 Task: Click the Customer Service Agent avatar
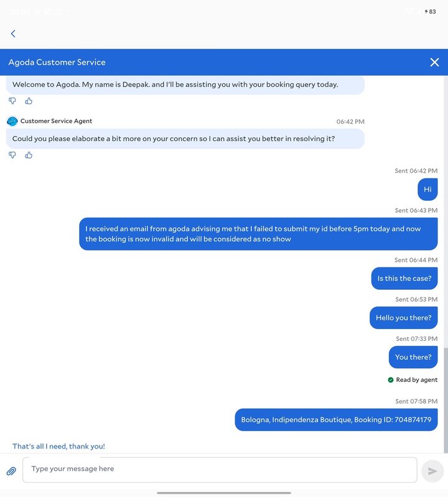[12, 121]
